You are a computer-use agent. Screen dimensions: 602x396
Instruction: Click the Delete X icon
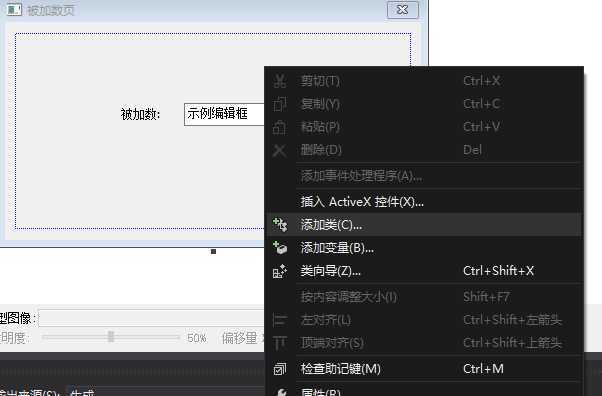point(280,151)
